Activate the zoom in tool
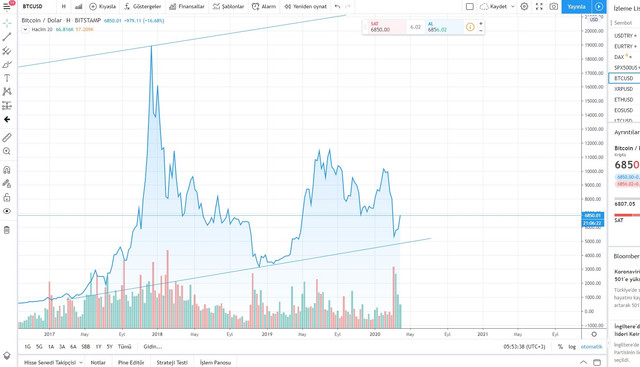Viewport: 640px width, 367px height. click(x=7, y=151)
